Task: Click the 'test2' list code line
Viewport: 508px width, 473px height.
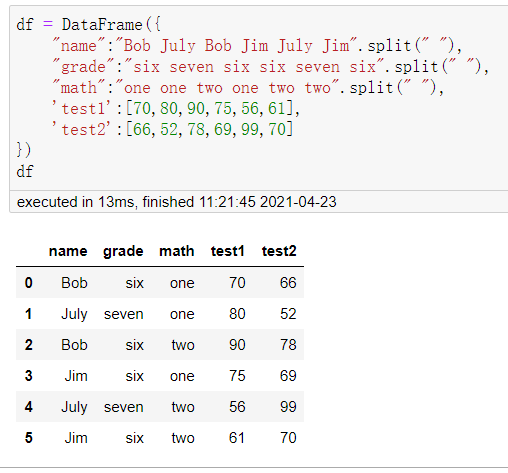Action: click(173, 129)
